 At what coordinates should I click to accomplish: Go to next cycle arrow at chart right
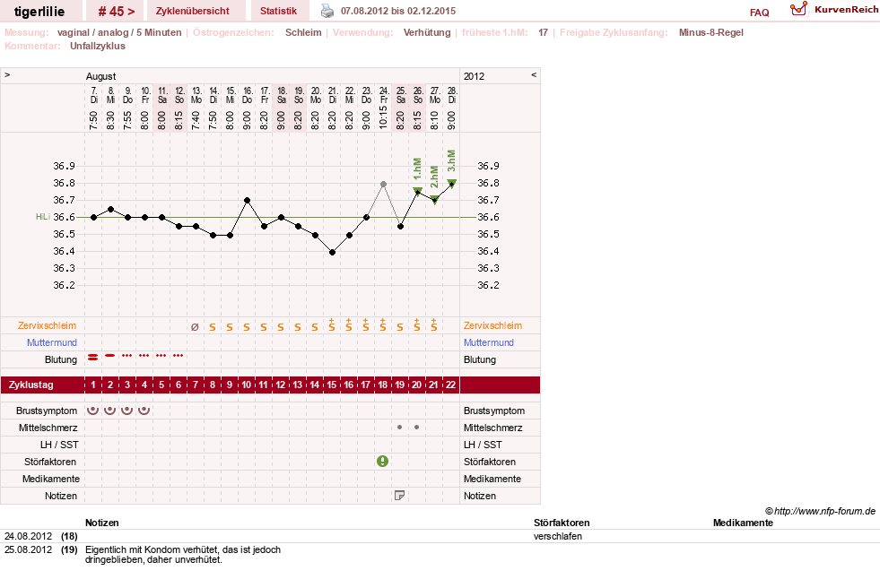[x=534, y=74]
